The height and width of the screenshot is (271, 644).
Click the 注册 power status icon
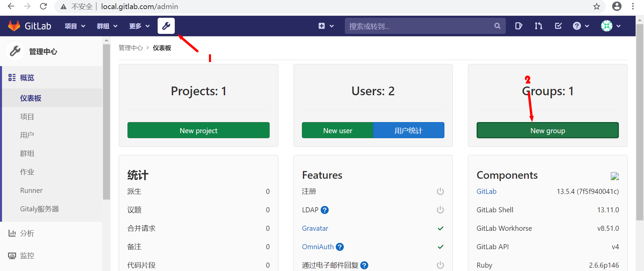440,191
